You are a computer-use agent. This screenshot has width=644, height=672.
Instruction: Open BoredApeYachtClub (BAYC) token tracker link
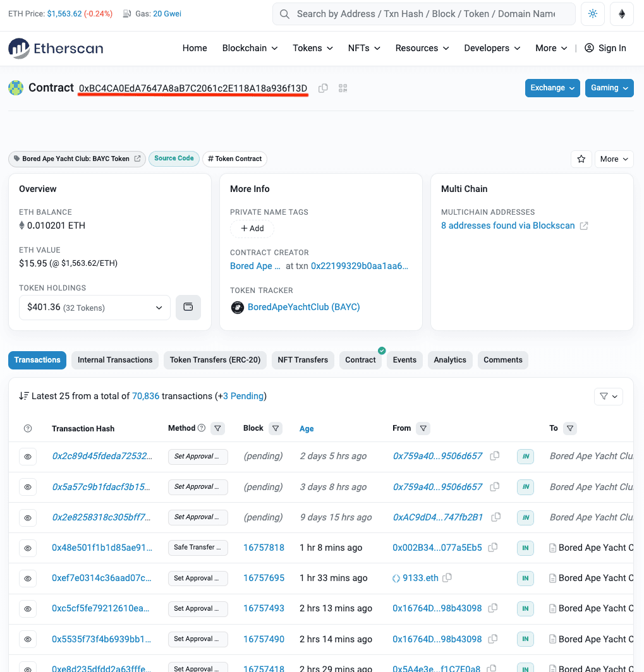pos(303,308)
